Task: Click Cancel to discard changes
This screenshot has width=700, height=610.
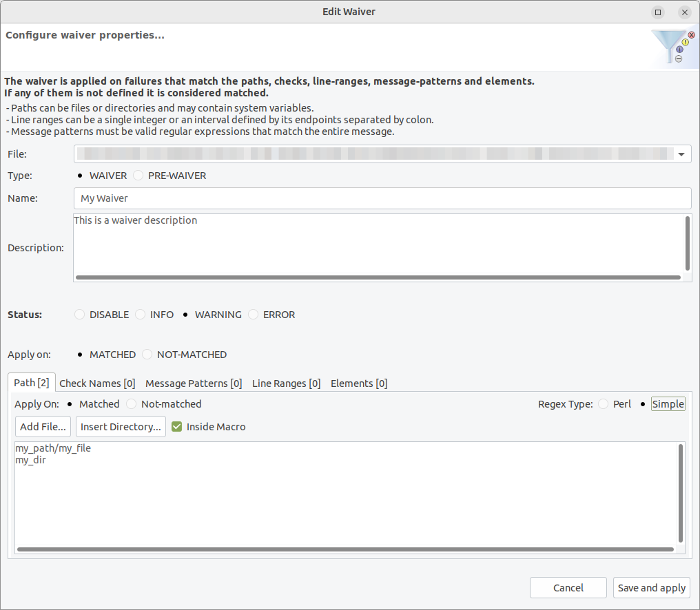Action: pos(568,587)
